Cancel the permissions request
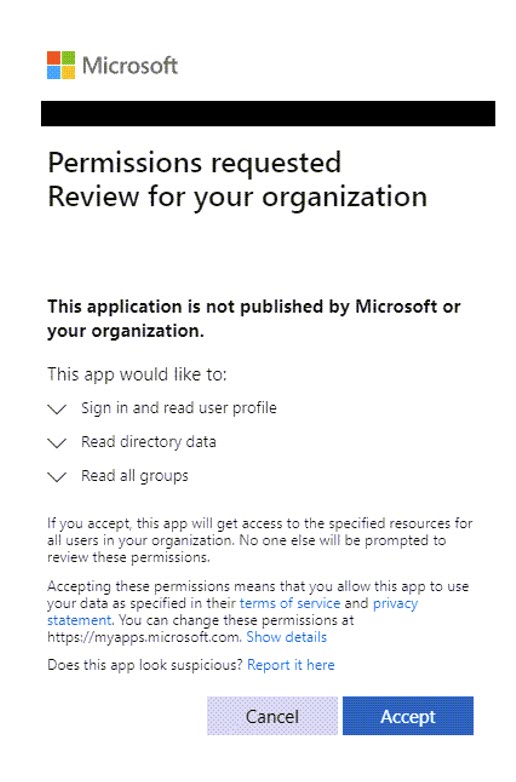The width and height of the screenshot is (516, 782). click(272, 716)
